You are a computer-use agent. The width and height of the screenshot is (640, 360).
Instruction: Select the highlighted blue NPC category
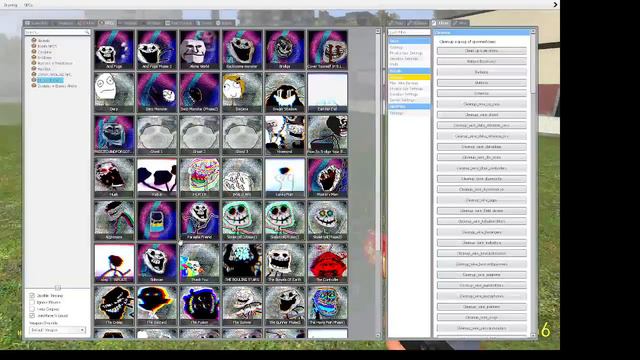(x=50, y=80)
